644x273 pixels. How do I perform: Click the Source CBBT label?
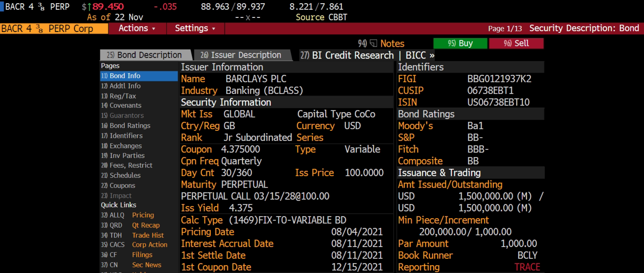(321, 17)
